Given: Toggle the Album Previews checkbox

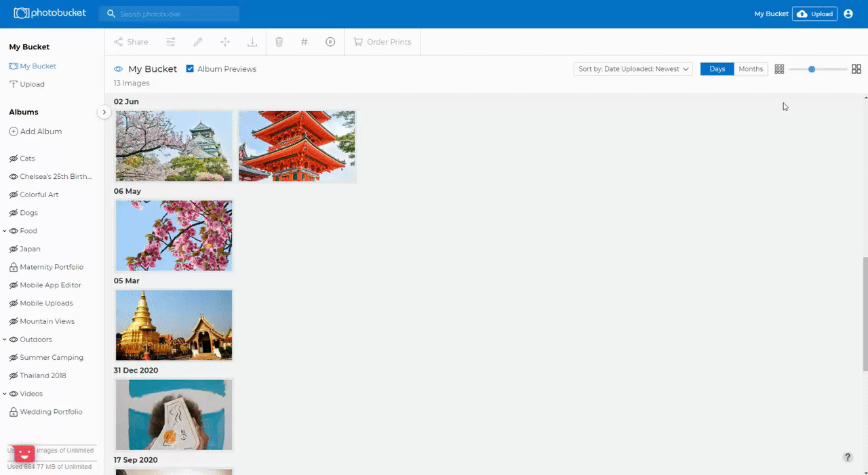Looking at the screenshot, I should coord(190,69).
